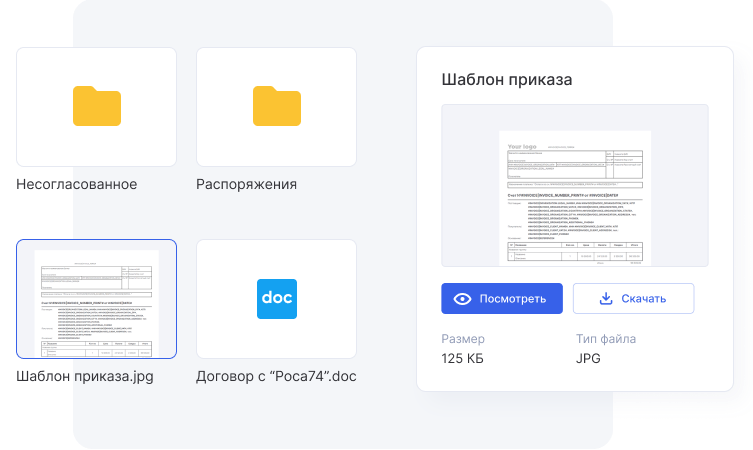Open the Распоряжения folder icon

277,106
